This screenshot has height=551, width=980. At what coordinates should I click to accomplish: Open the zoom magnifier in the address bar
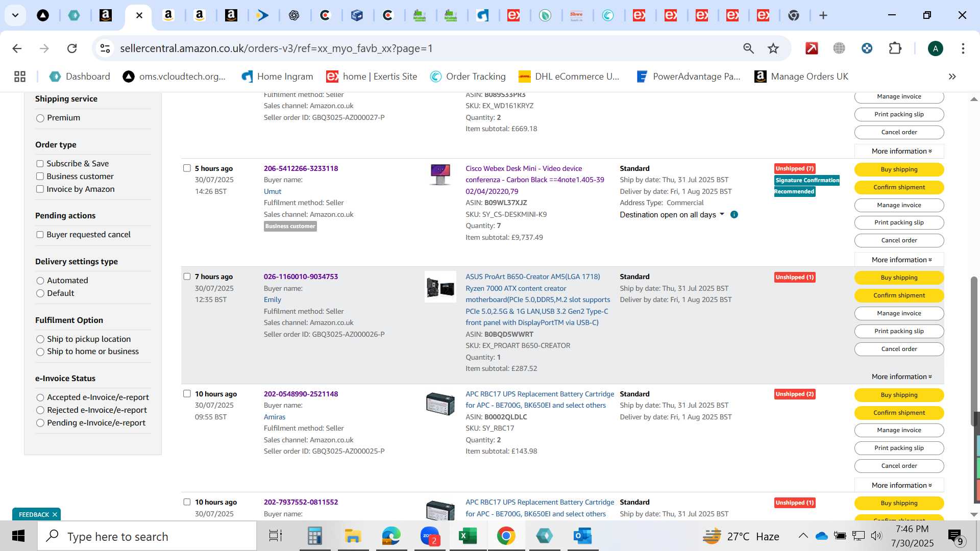click(748, 48)
